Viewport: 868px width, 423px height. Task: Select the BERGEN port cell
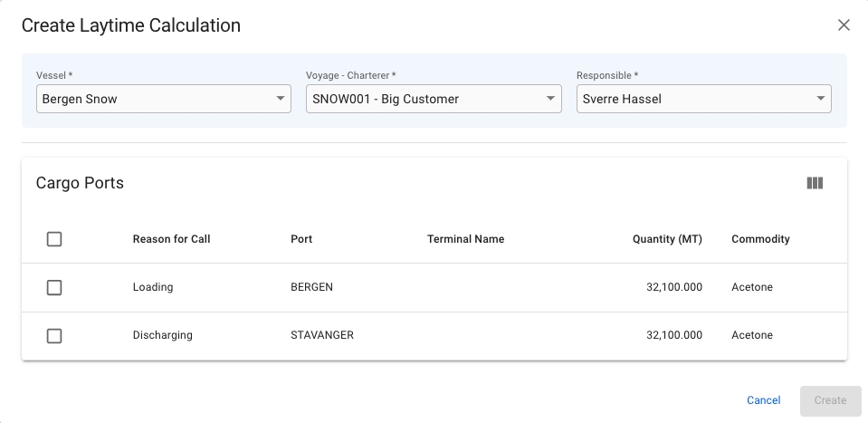click(x=311, y=287)
